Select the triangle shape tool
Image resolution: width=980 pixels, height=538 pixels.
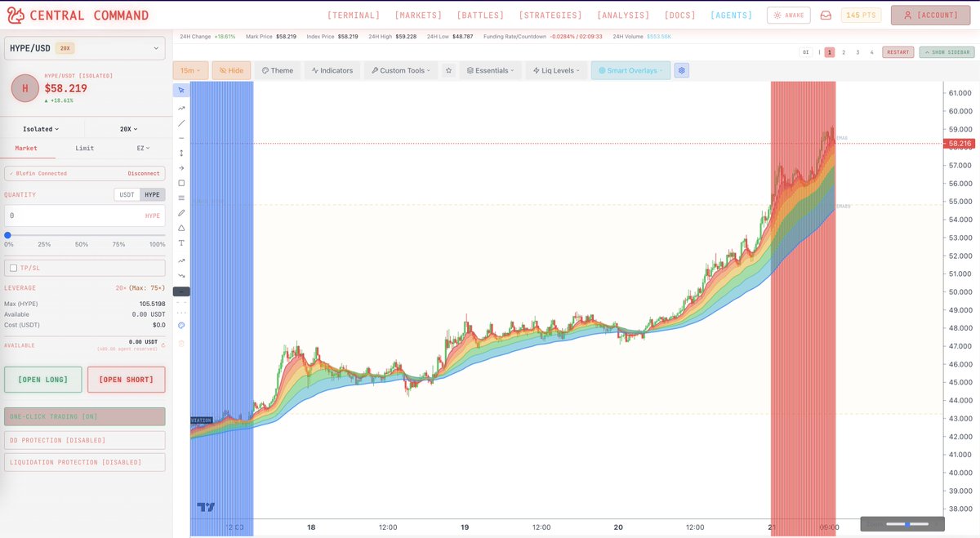click(x=181, y=228)
